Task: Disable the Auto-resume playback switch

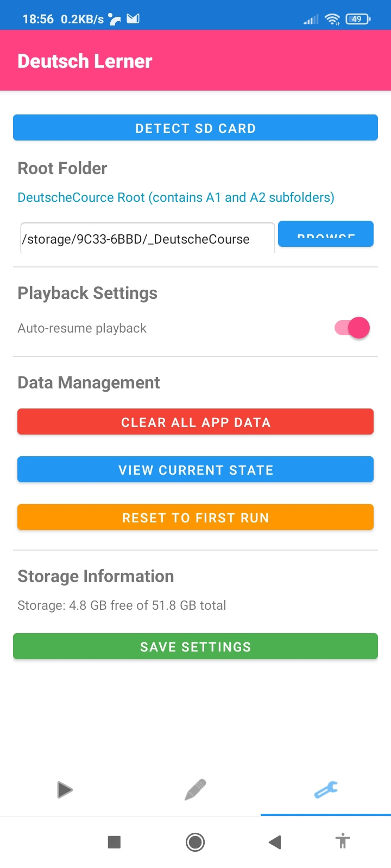Action: pos(352,328)
